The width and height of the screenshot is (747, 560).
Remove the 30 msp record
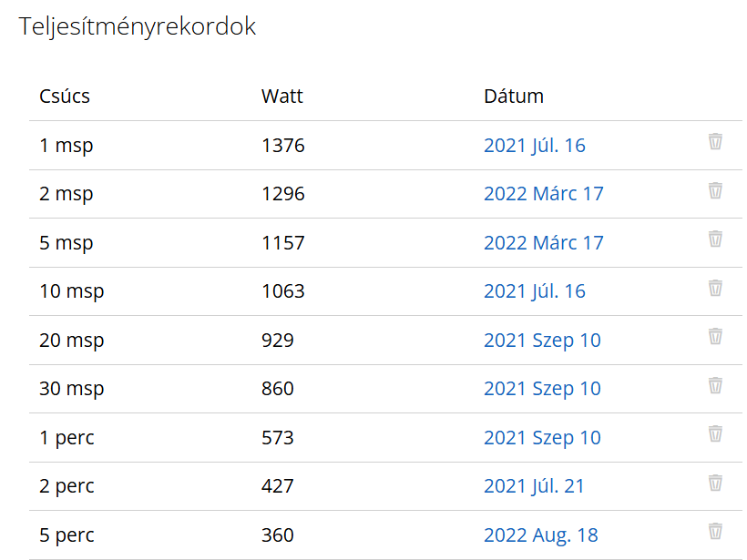(x=715, y=385)
